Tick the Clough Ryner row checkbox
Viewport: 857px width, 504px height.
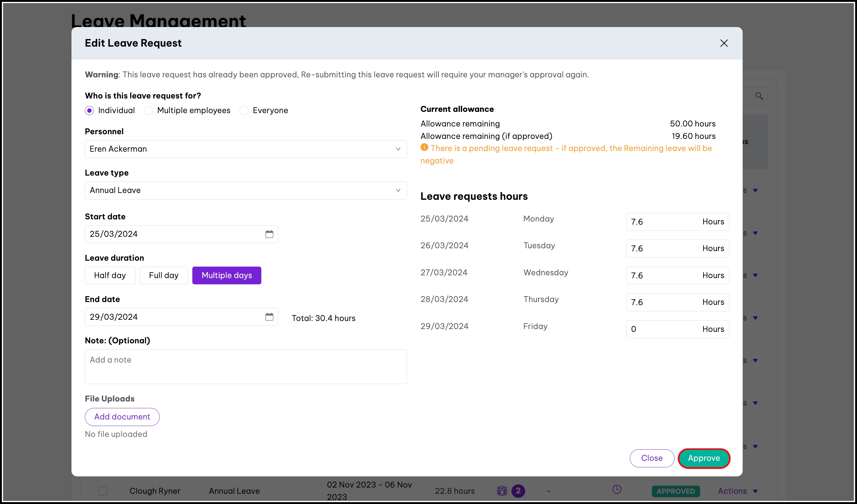[x=102, y=491]
